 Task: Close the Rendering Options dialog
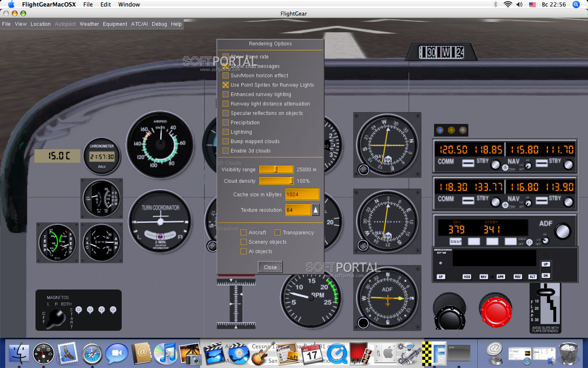[x=270, y=267]
